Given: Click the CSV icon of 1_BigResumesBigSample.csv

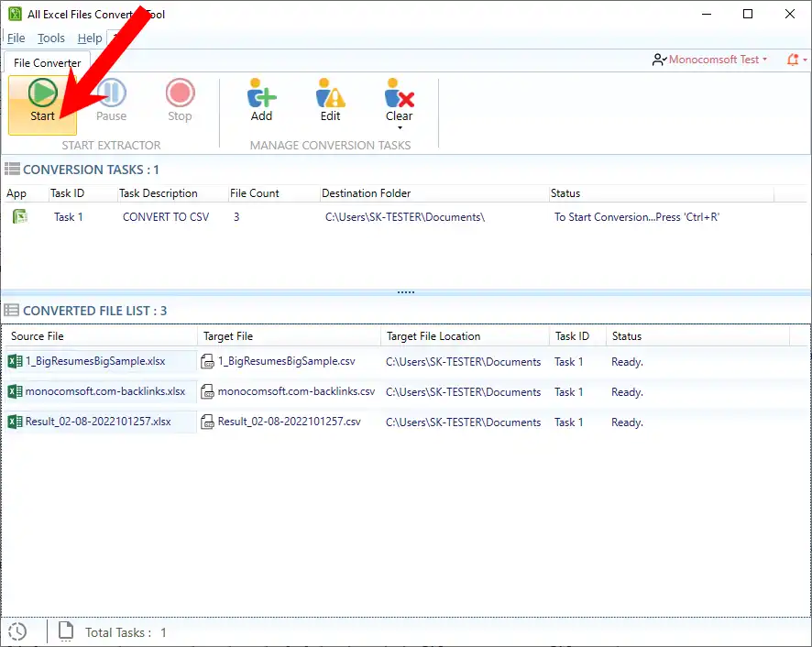Looking at the screenshot, I should (207, 361).
